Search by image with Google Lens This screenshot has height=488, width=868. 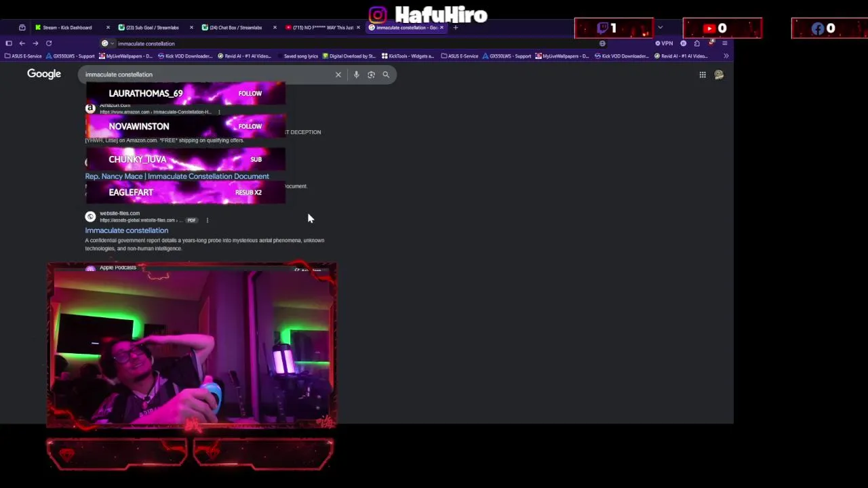(371, 75)
